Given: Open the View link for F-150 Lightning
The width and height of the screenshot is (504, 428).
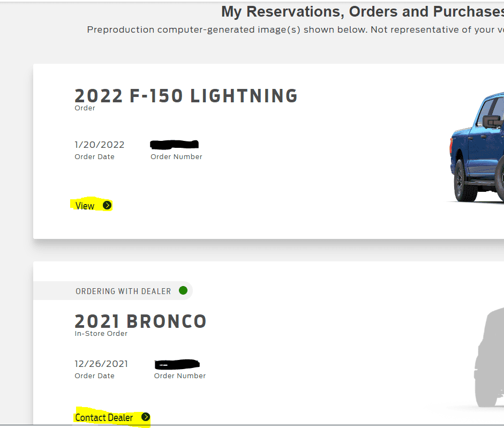Looking at the screenshot, I should tap(85, 206).
